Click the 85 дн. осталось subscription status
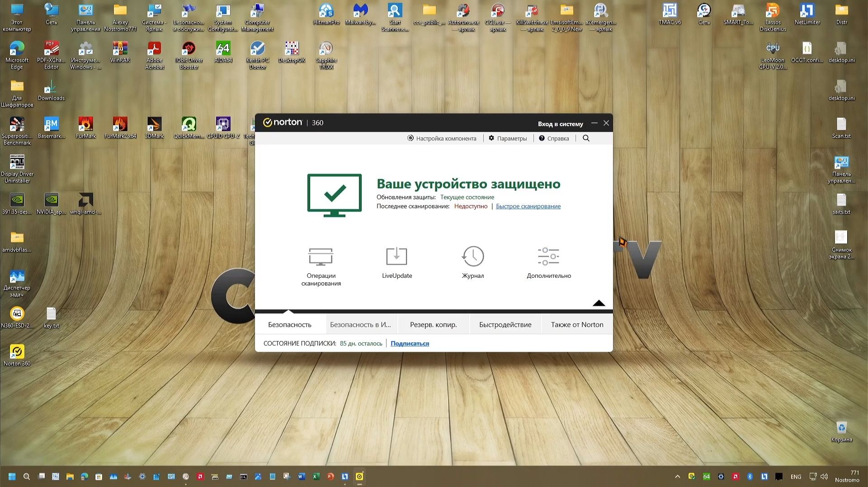Screen dimensions: 868x487 click(361, 343)
